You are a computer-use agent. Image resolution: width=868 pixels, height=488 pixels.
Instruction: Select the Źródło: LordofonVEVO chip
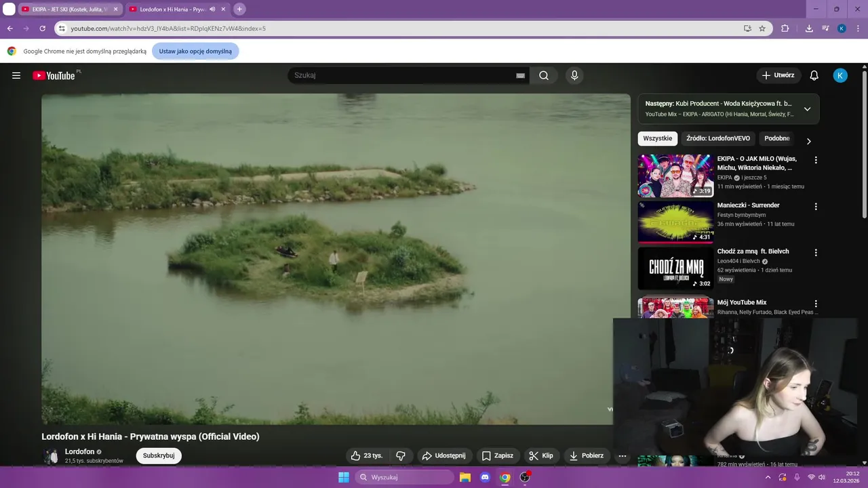point(718,138)
